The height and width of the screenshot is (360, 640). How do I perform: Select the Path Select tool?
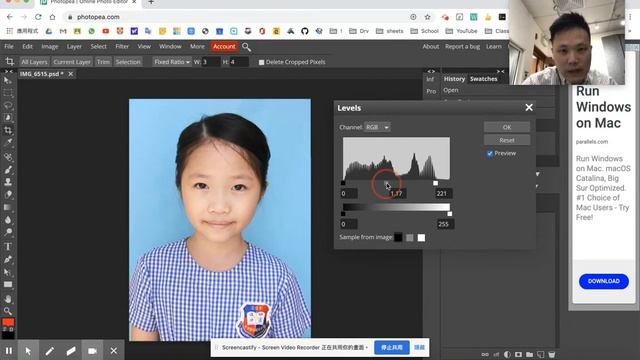pyautogui.click(x=7, y=272)
